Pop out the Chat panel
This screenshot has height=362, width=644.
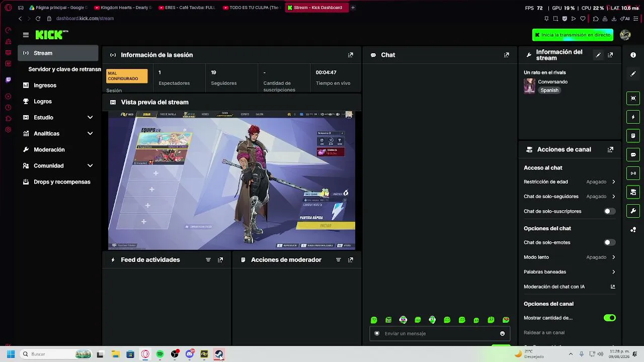pyautogui.click(x=507, y=55)
